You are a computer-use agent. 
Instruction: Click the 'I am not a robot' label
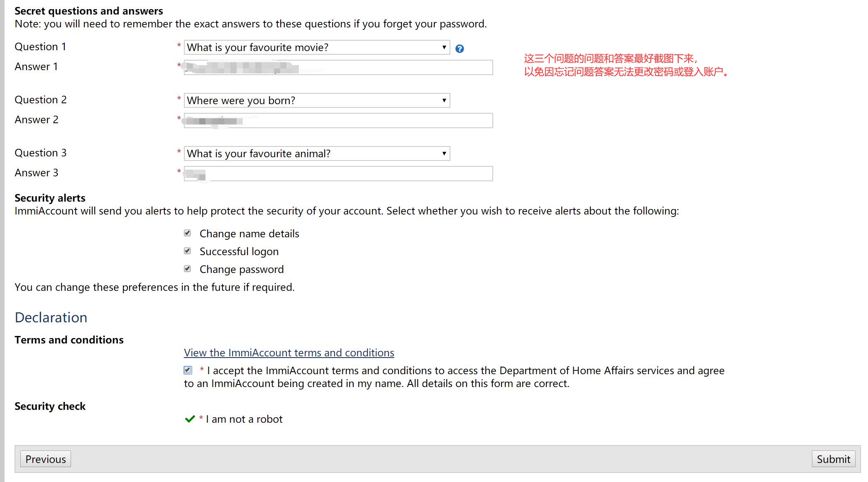[244, 419]
